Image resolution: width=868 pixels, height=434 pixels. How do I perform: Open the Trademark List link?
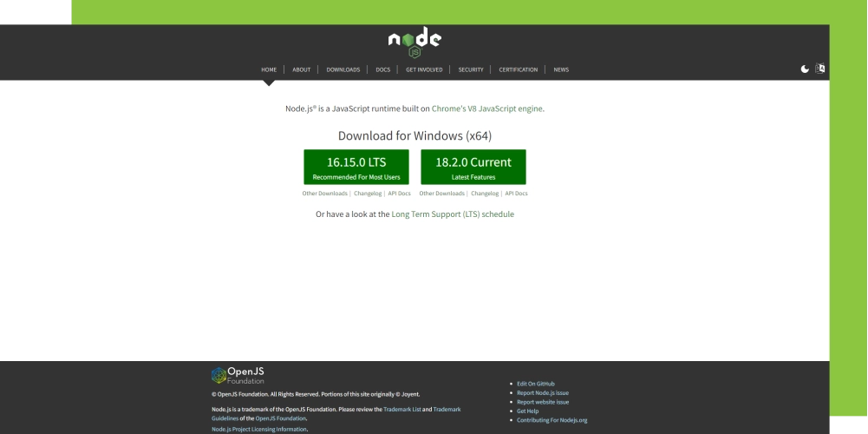401,410
